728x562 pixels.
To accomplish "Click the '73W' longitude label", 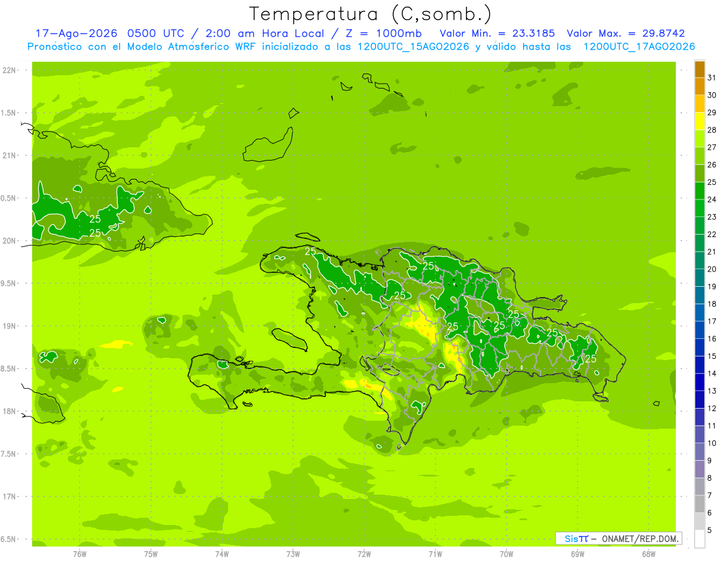I will 293,554.
